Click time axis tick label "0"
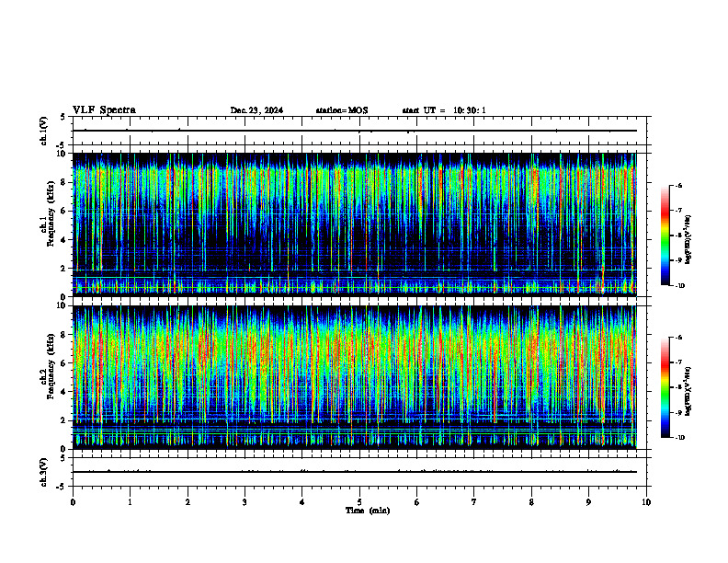This screenshot has width=728, height=563. pyautogui.click(x=73, y=502)
